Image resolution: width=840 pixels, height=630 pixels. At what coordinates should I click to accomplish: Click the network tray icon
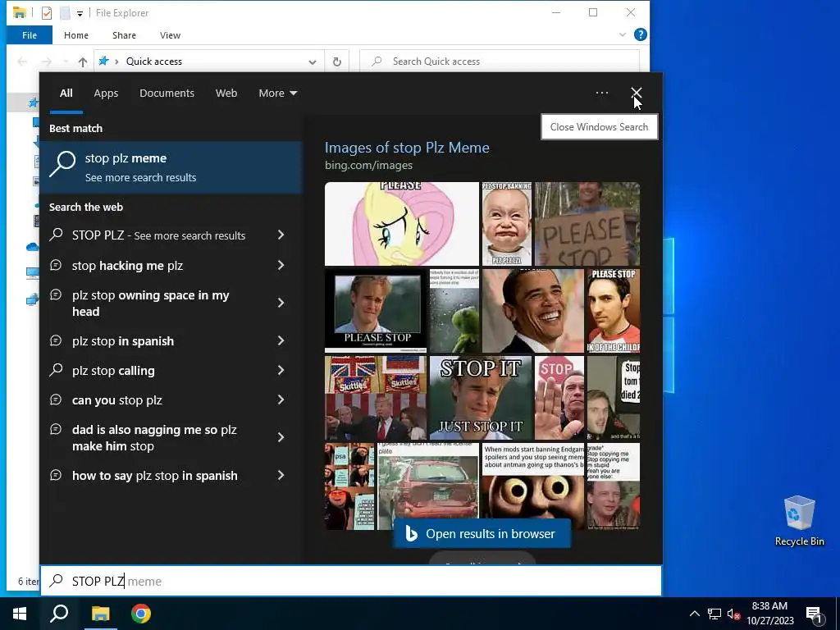714,614
